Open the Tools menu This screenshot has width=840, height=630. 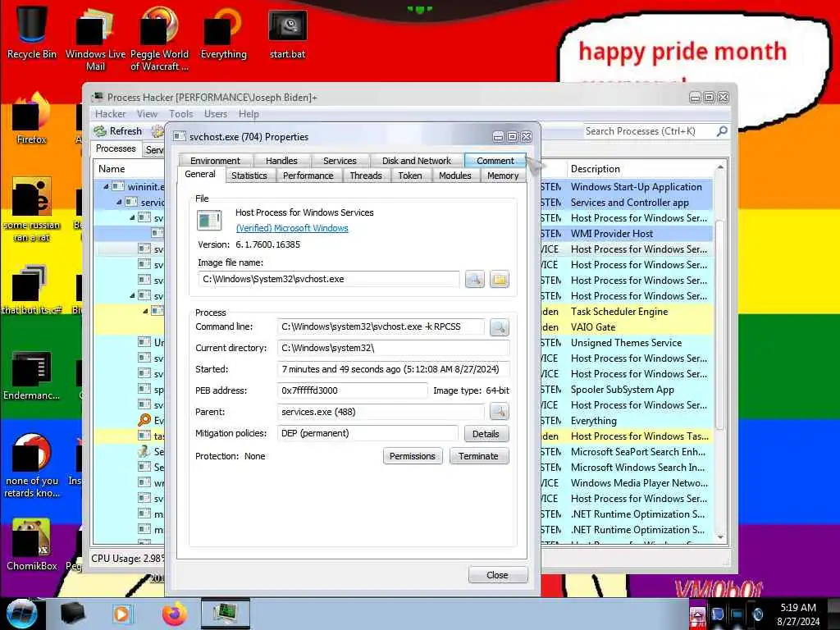pos(181,114)
